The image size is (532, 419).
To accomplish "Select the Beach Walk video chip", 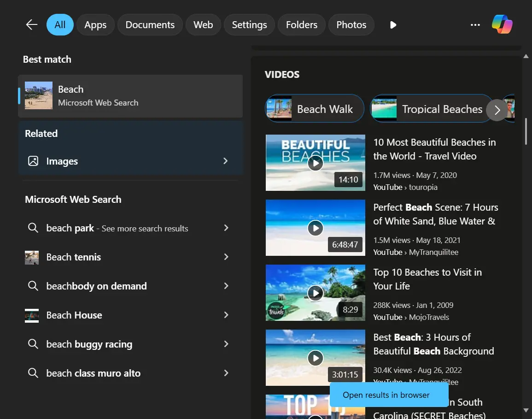I will point(315,109).
